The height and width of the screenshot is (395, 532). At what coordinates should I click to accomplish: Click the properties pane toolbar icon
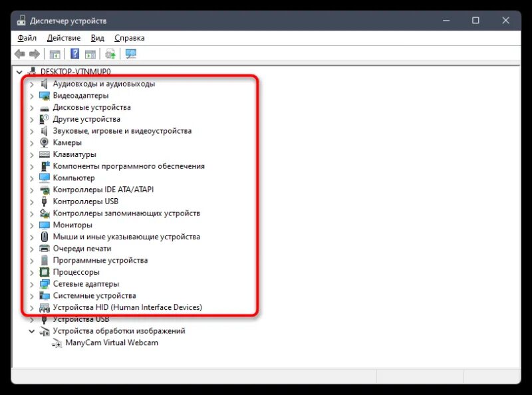point(90,54)
